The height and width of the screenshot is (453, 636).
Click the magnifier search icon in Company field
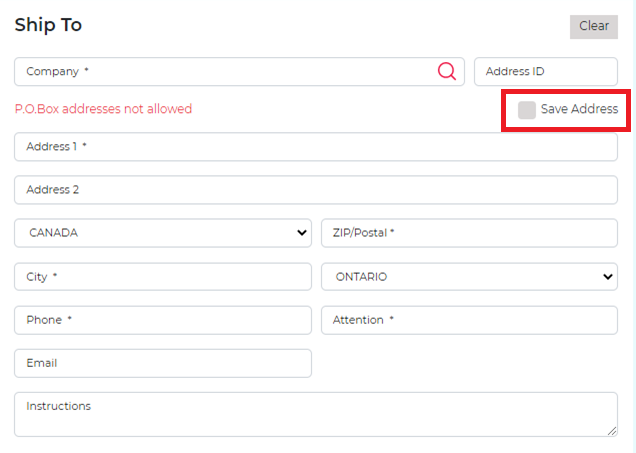click(446, 71)
